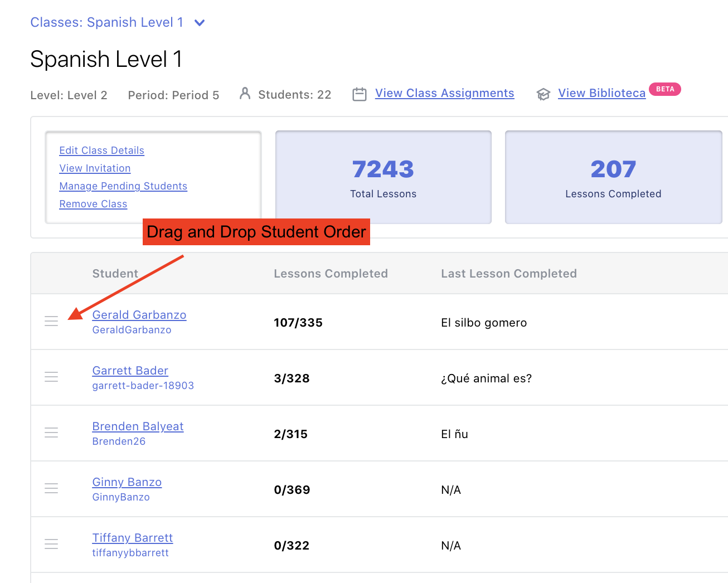Click username garrett-bader-18903
Screen dimensions: 728x583
(x=143, y=386)
